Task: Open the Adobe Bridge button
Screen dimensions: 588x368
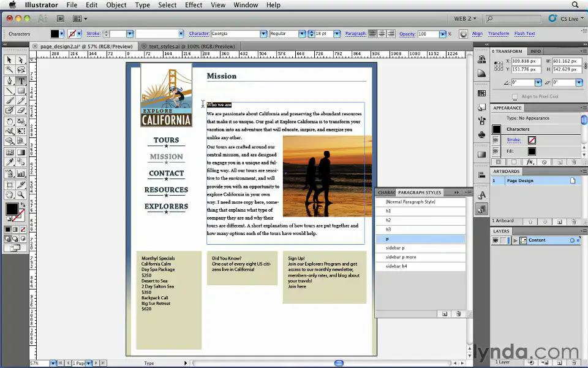Action: click(61, 18)
